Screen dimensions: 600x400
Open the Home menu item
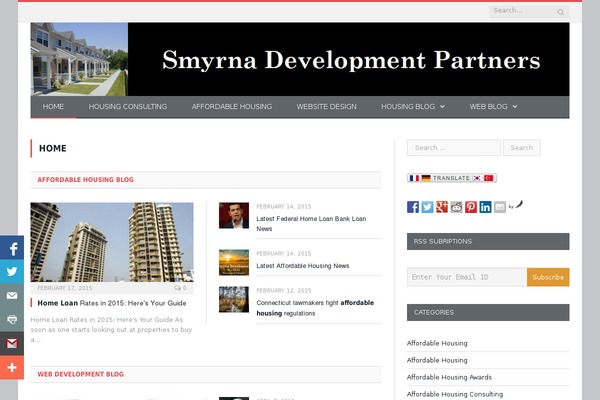tap(53, 107)
